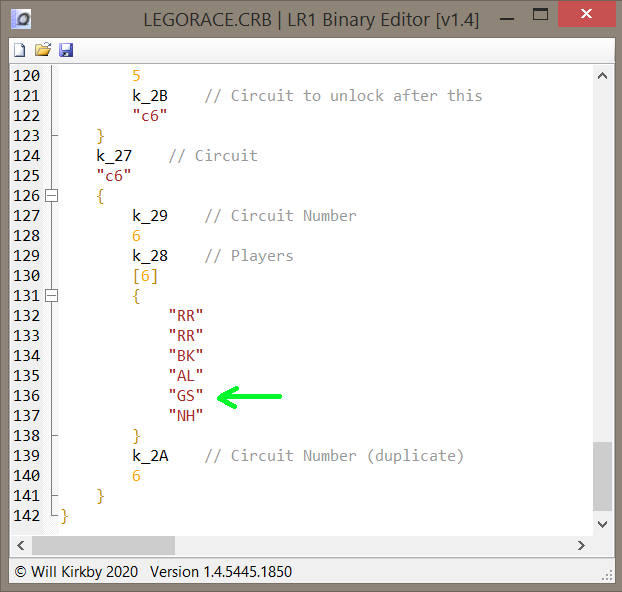The height and width of the screenshot is (592, 622).
Task: Click the k_28 keyword on line 129
Action: (x=150, y=256)
